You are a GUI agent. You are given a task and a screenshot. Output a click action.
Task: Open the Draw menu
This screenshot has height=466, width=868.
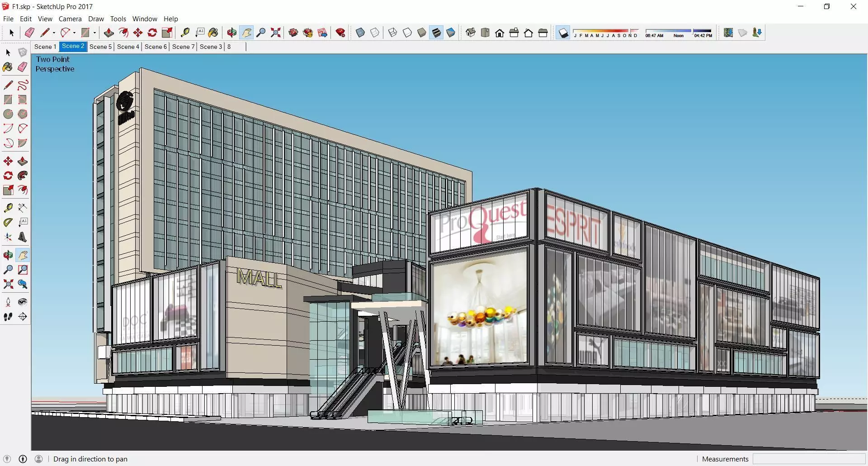point(96,19)
